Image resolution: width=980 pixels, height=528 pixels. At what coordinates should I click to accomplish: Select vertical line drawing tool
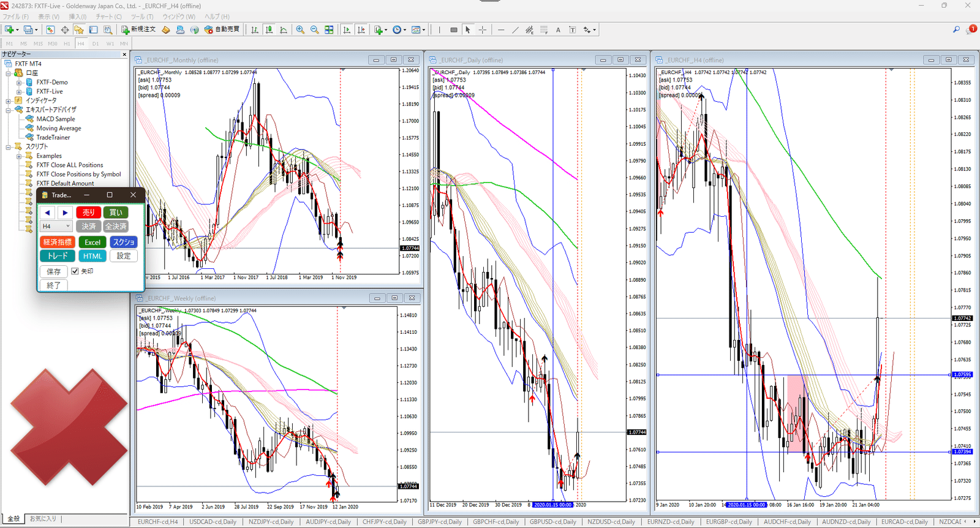point(439,29)
